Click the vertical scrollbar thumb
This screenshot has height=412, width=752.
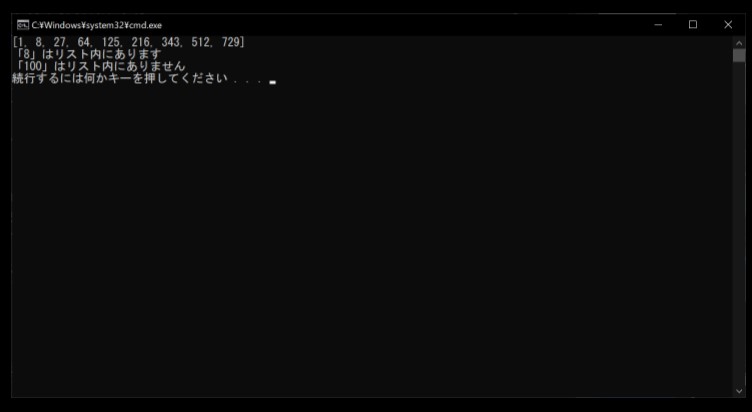click(739, 56)
